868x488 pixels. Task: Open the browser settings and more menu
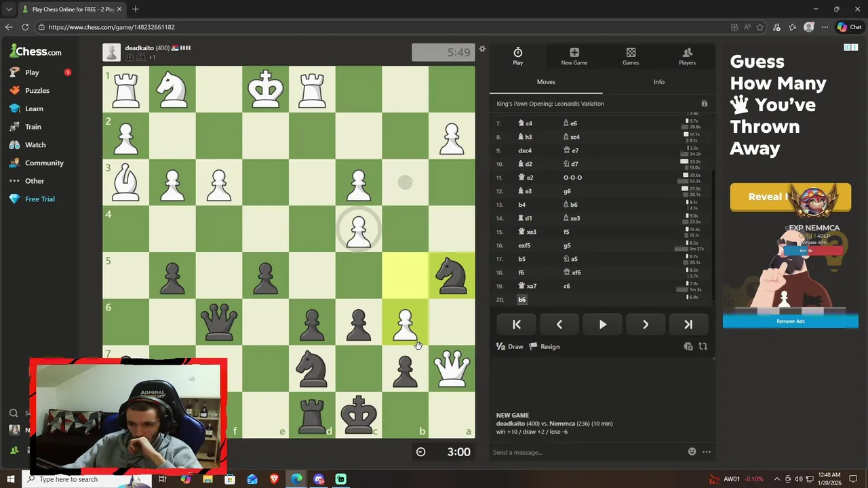coord(825,27)
